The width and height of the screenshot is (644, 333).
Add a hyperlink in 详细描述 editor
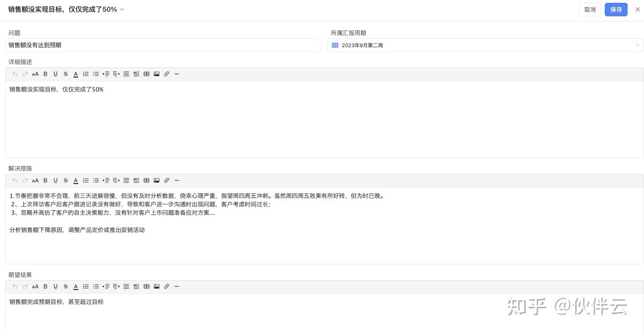click(166, 74)
